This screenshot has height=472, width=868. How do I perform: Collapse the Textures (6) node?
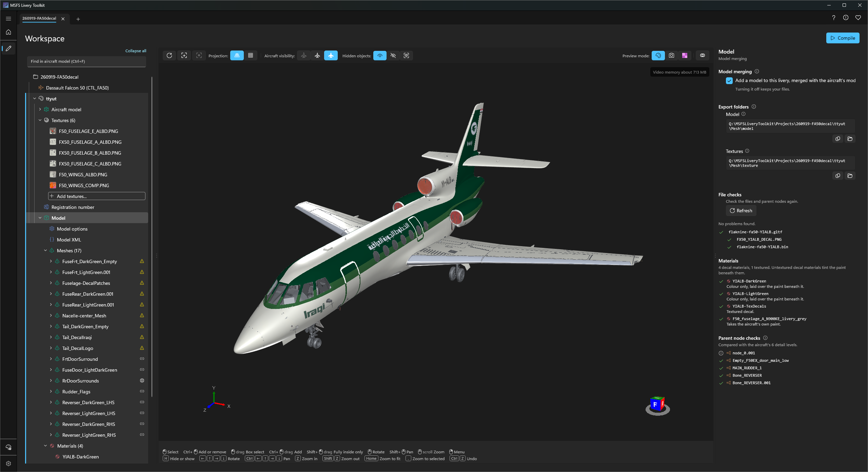40,120
